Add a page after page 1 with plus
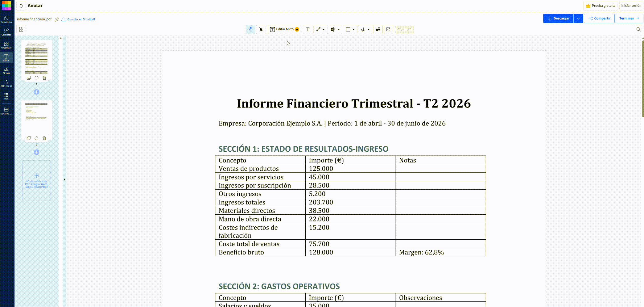This screenshot has width=644, height=307. (36, 92)
